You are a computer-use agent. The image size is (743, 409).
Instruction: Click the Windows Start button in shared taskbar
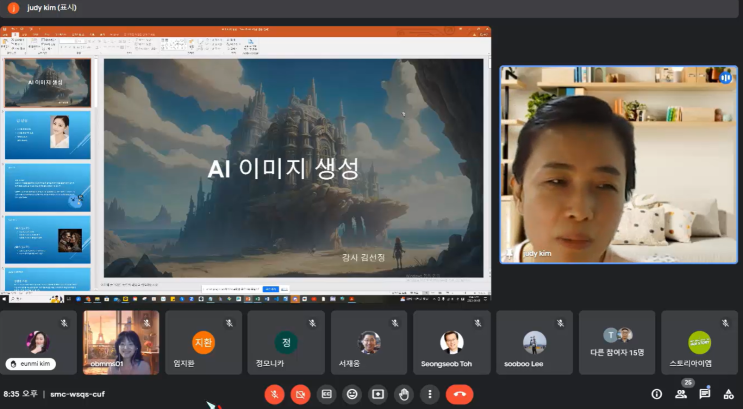(4, 300)
